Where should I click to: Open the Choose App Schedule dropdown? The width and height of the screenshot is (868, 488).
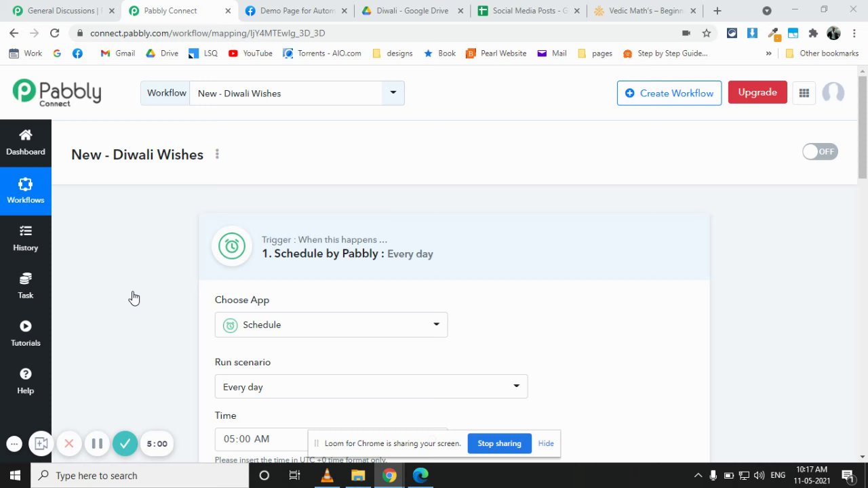(x=331, y=325)
